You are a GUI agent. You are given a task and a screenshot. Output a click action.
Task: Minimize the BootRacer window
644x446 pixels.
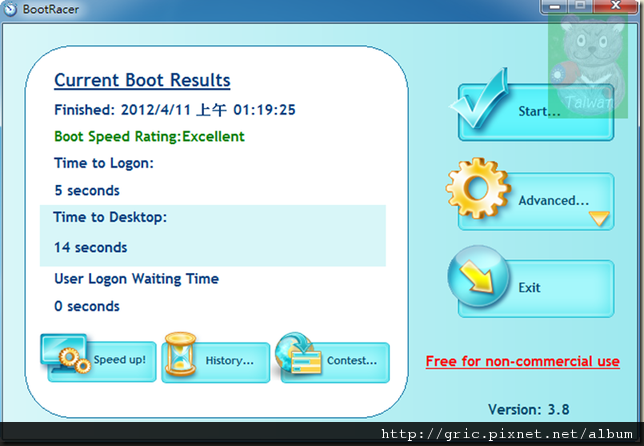point(555,6)
